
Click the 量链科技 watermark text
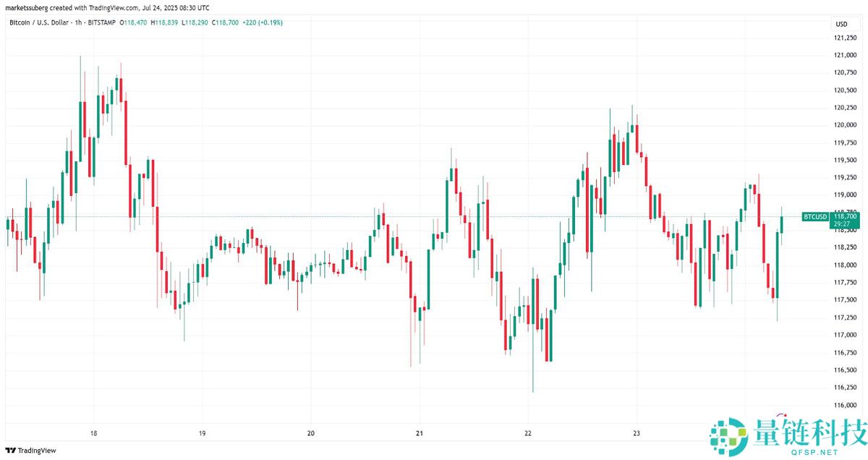click(x=806, y=427)
